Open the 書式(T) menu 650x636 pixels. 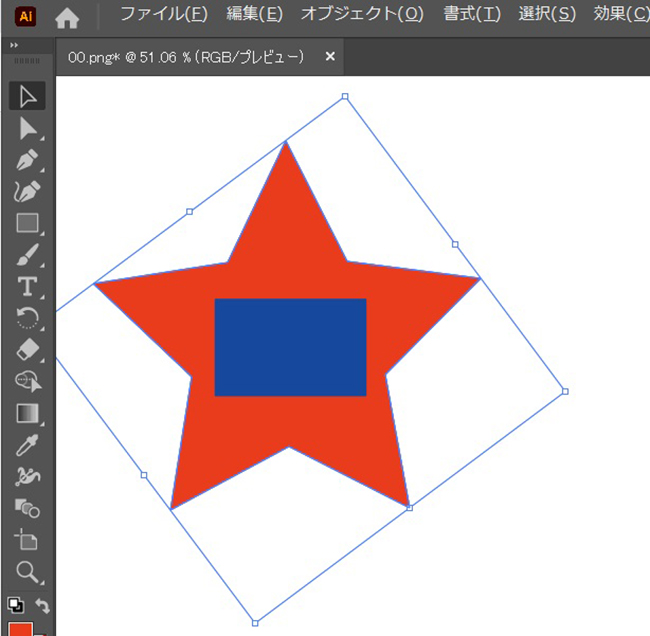coord(472,14)
